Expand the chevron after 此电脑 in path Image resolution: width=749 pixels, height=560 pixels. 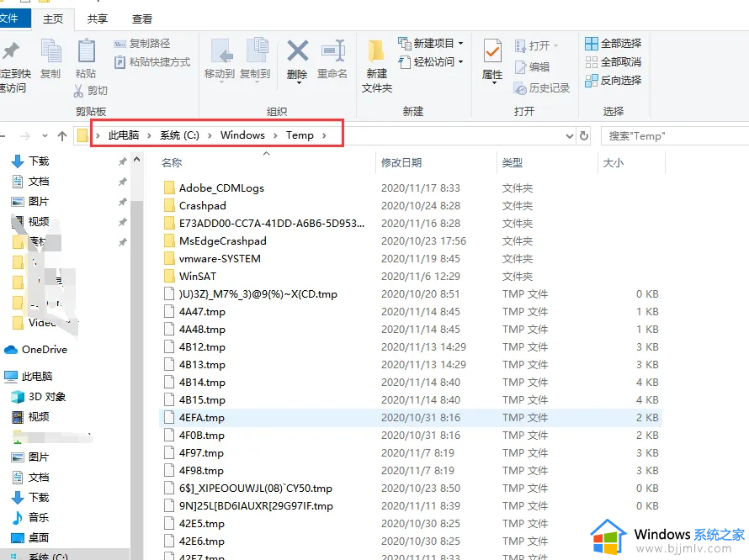click(149, 135)
